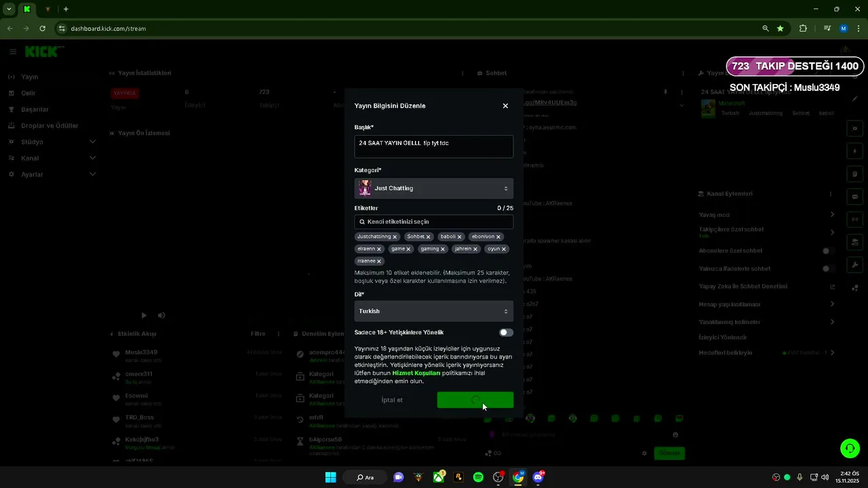Open Yayın İstatistikleri three-dot menu

point(462,73)
